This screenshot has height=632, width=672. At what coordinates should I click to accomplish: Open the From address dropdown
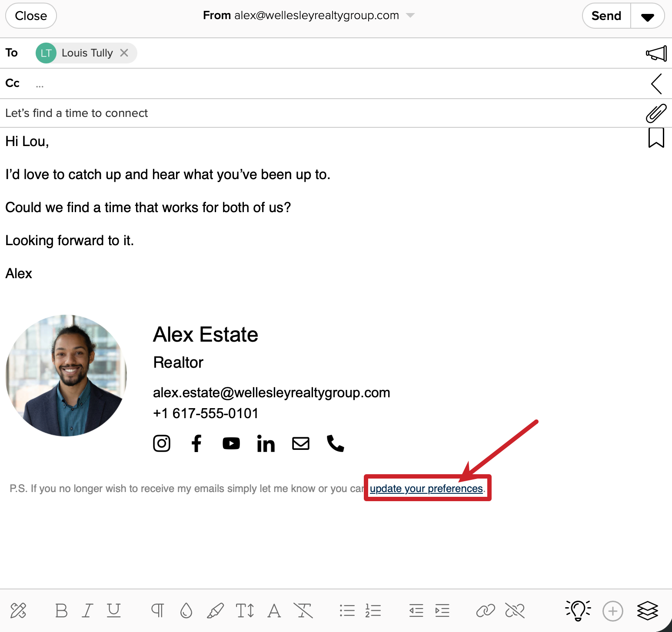[x=410, y=15]
